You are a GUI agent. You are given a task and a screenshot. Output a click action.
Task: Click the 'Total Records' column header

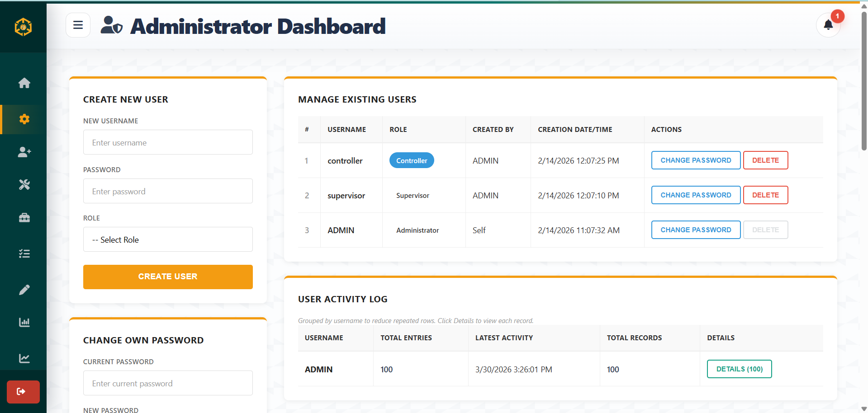634,338
